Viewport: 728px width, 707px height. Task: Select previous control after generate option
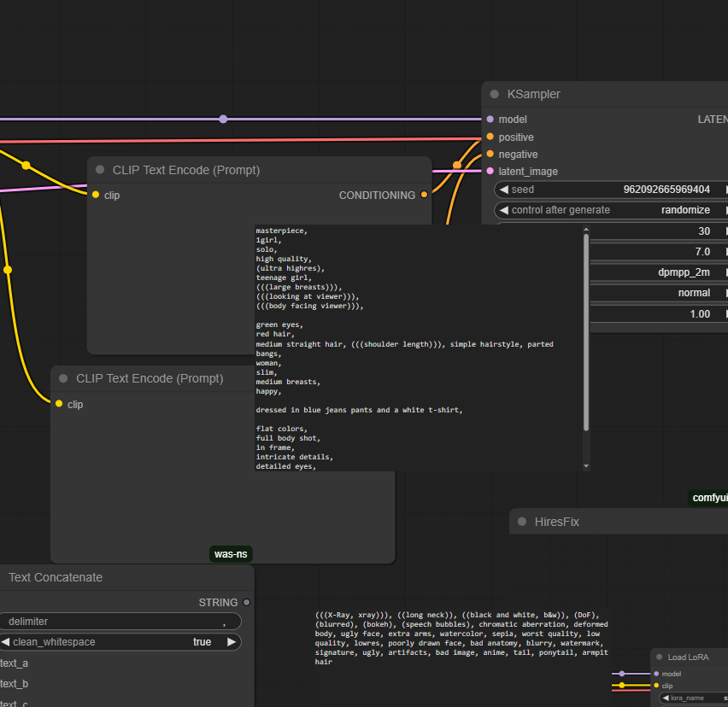pos(504,210)
